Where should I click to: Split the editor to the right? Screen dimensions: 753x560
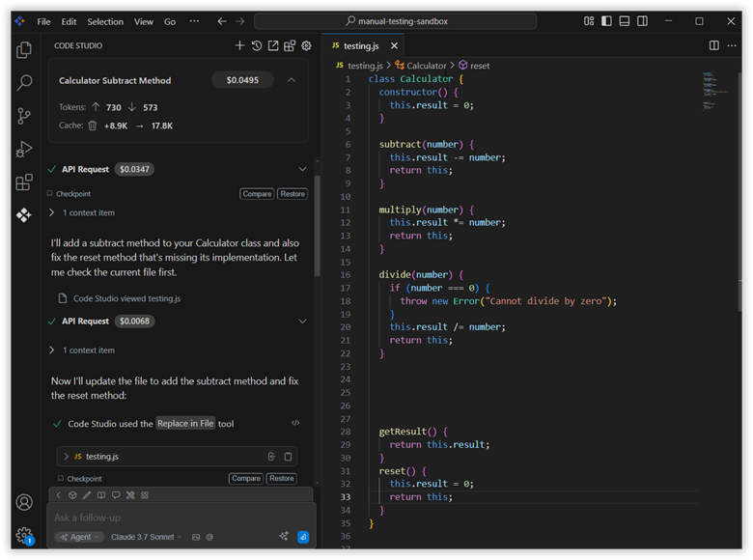pos(713,45)
